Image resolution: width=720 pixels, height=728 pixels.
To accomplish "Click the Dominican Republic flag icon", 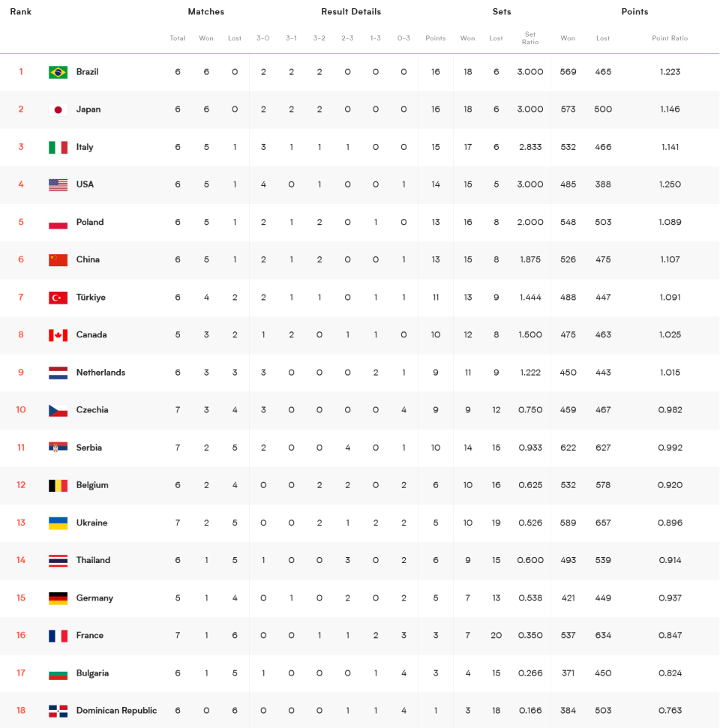I will coord(58,711).
